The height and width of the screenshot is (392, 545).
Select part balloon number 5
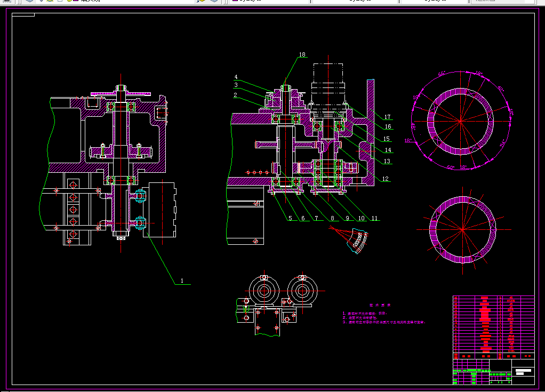click(x=290, y=218)
